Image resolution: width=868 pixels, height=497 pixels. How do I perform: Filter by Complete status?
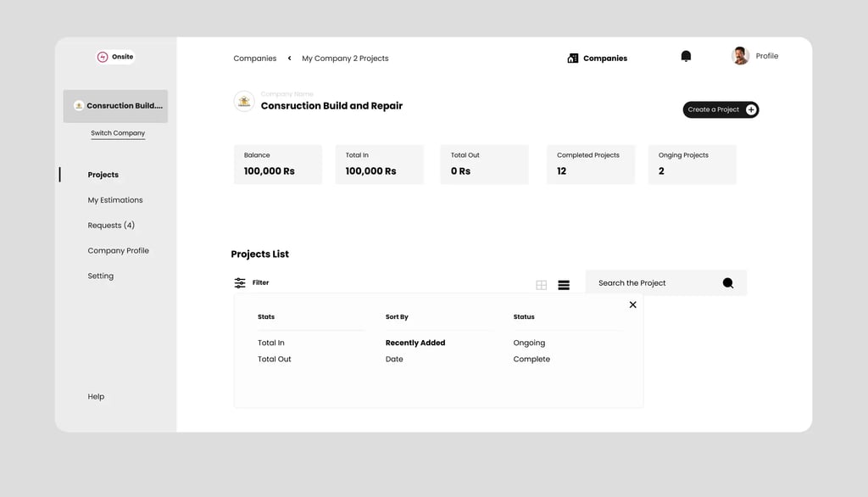coord(531,359)
